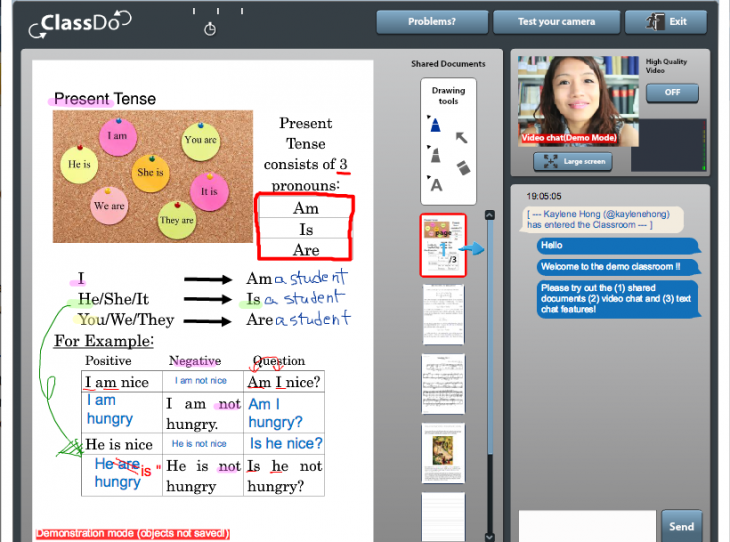Pick the eraser tool
The width and height of the screenshot is (730, 542).
[462, 168]
